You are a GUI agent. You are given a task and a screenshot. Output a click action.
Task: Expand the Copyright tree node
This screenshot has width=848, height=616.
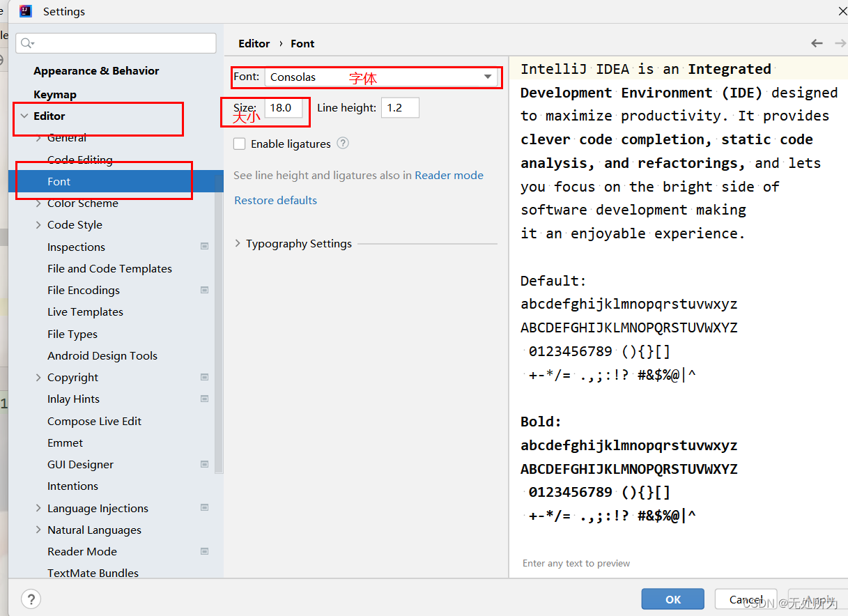coord(38,378)
